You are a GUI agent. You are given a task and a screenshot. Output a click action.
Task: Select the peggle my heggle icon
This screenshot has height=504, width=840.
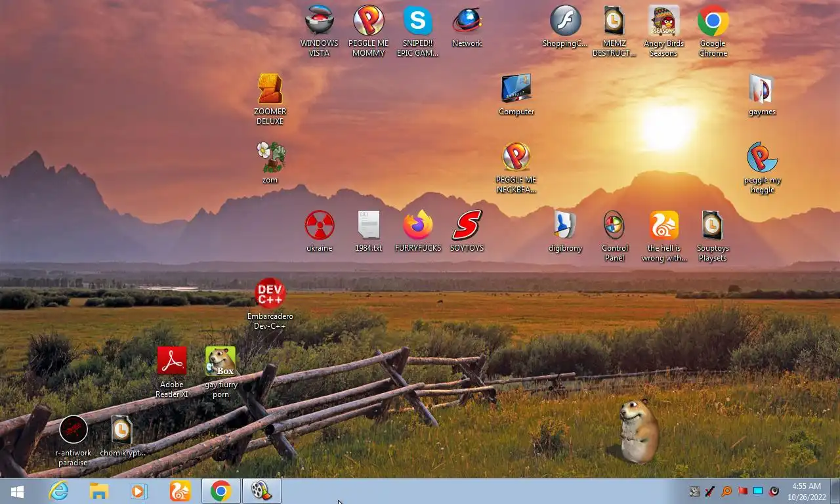click(762, 167)
